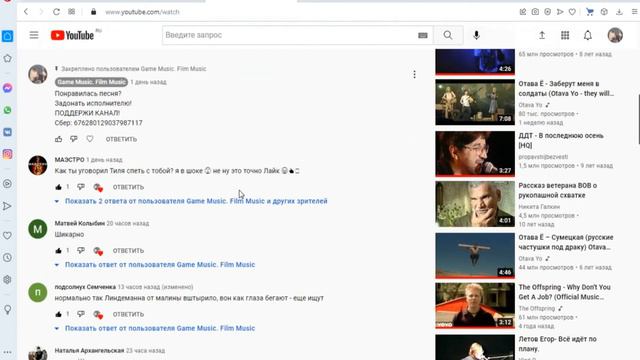Open Messenger in browser sidebar
The width and height of the screenshot is (640, 360).
point(7,88)
